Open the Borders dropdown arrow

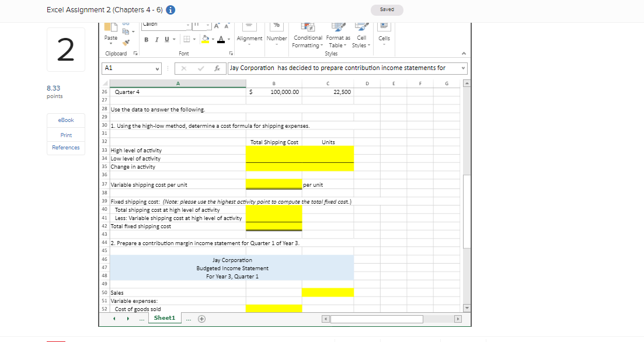point(194,38)
